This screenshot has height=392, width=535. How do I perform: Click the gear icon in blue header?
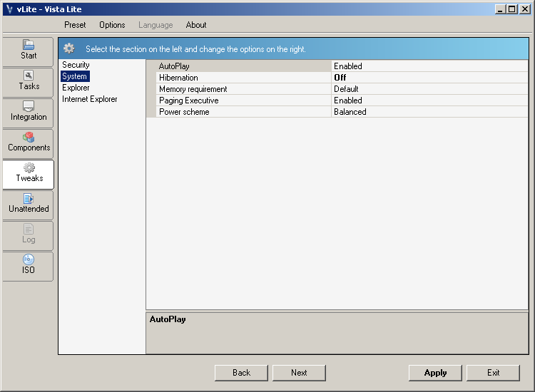[x=69, y=48]
